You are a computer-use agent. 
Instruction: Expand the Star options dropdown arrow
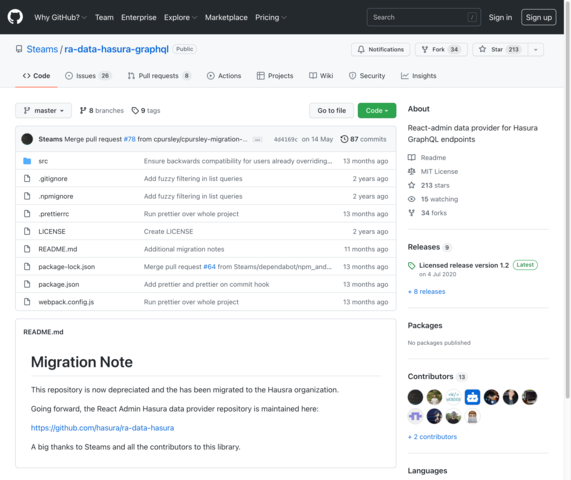[536, 50]
